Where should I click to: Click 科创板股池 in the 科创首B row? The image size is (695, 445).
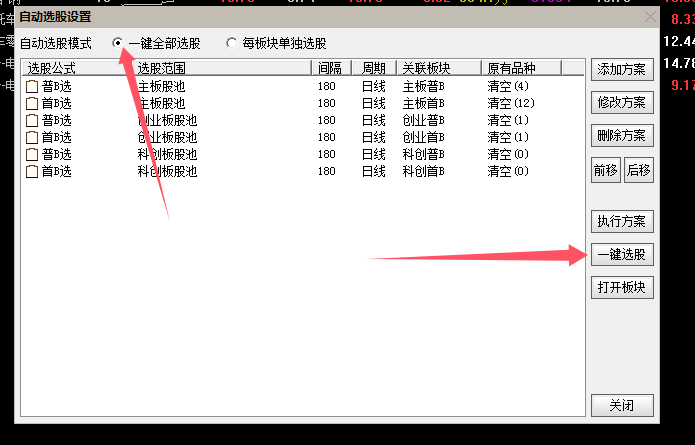click(167, 171)
